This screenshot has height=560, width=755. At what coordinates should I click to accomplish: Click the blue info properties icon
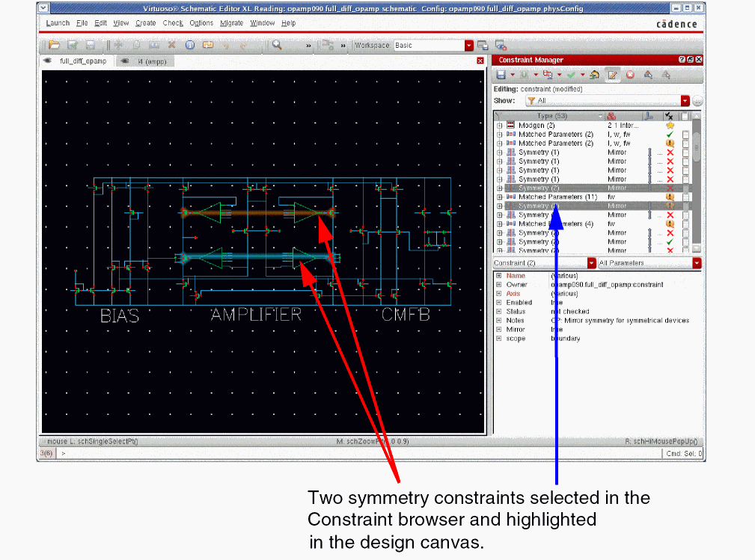click(x=190, y=45)
